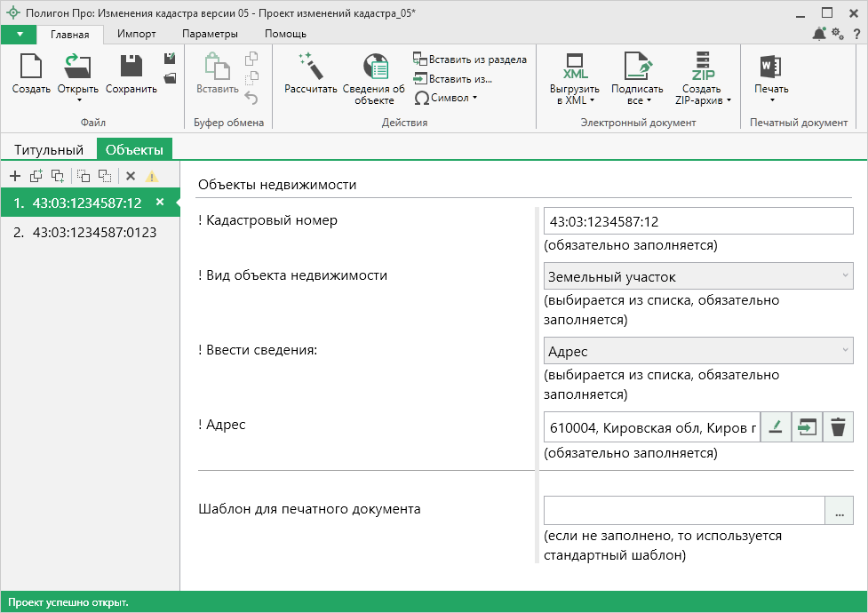Click Вставить из раздела button
This screenshot has width=868, height=613.
[x=470, y=60]
